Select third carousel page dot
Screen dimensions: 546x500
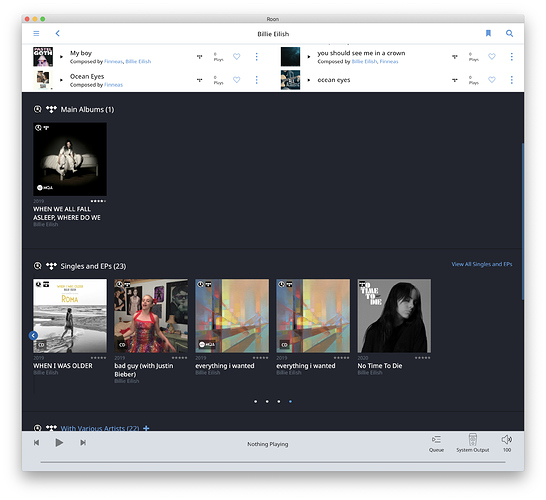coord(279,401)
